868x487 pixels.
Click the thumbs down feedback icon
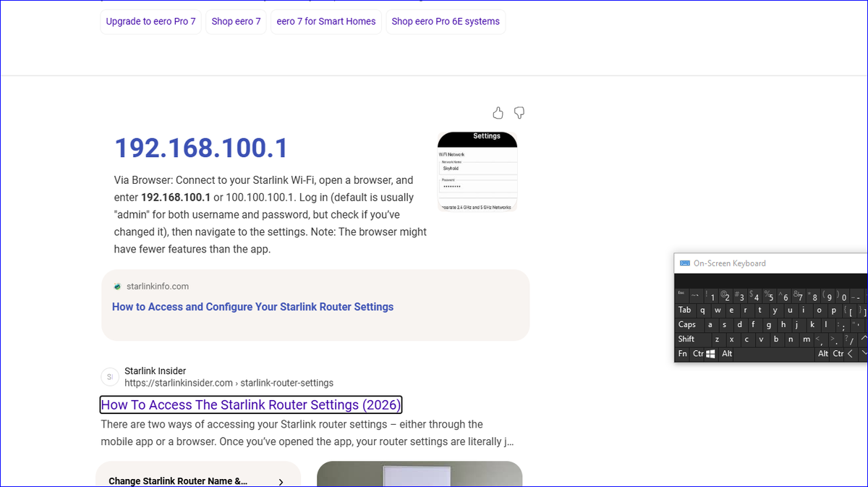(519, 112)
